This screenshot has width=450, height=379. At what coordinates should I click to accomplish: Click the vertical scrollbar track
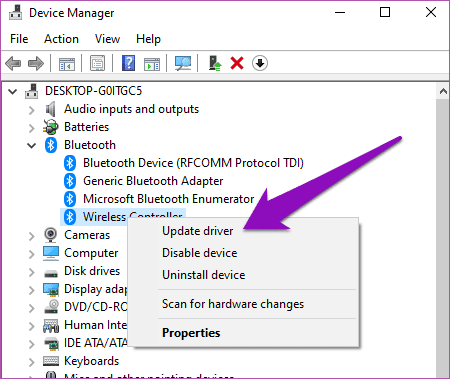443,238
